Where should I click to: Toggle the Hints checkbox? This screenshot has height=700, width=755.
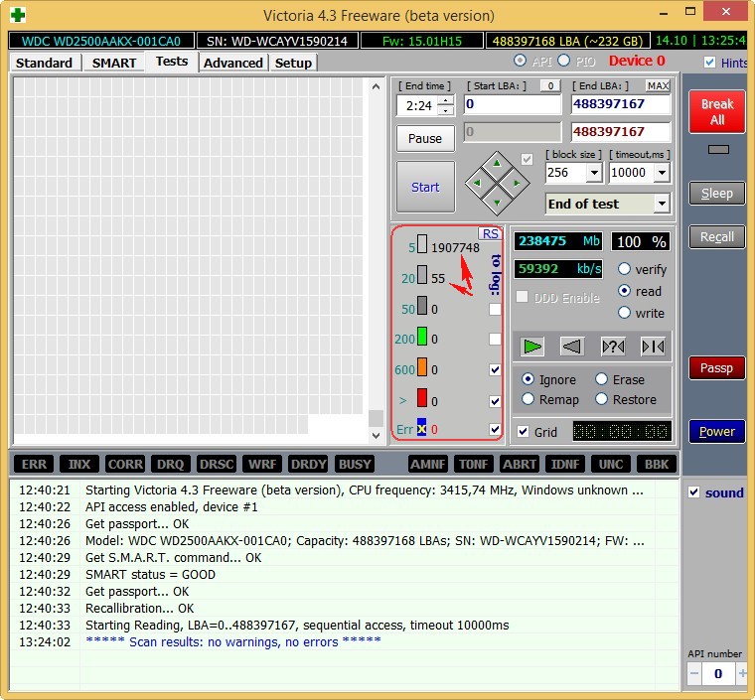click(709, 63)
